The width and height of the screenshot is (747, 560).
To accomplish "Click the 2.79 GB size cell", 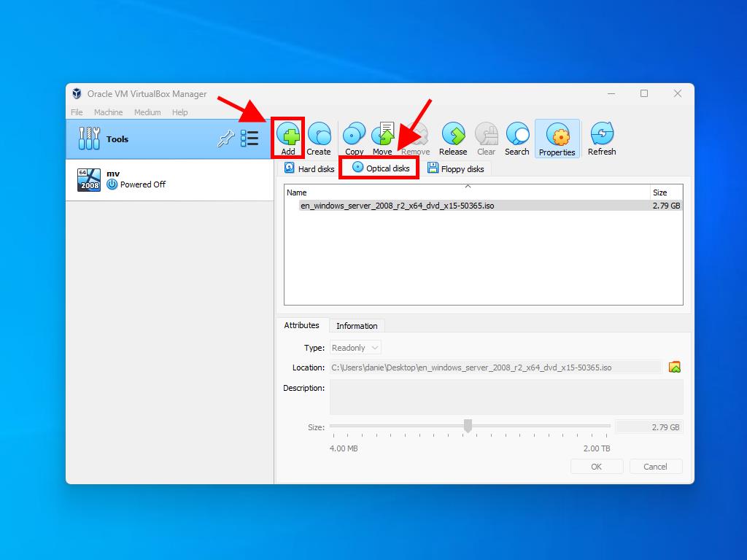I will pos(666,206).
